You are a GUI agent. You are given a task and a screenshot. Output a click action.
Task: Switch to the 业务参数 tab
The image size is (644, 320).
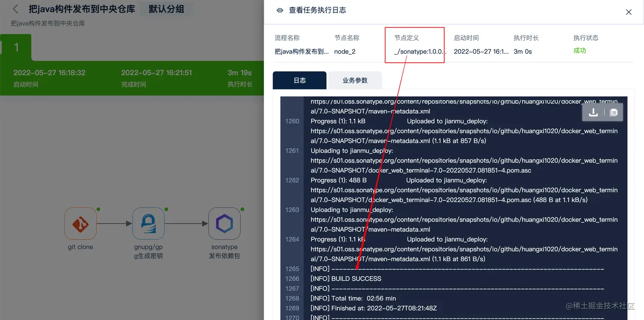tap(355, 80)
